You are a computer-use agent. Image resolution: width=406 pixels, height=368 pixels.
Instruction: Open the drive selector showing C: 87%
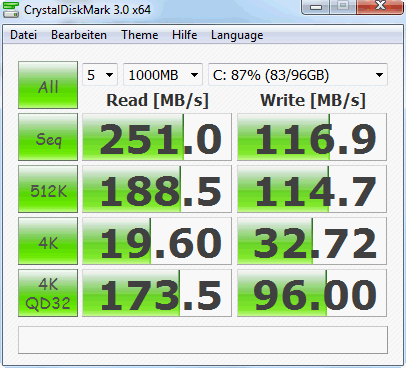298,75
